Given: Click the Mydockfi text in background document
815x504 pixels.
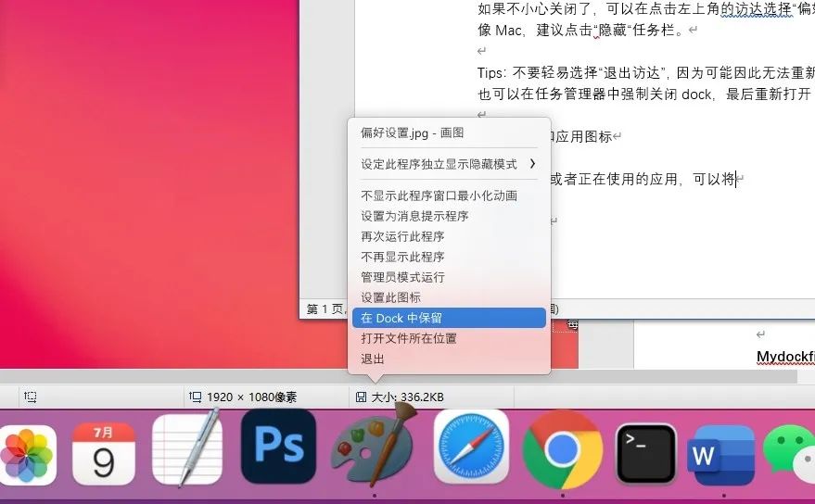Looking at the screenshot, I should [x=785, y=357].
